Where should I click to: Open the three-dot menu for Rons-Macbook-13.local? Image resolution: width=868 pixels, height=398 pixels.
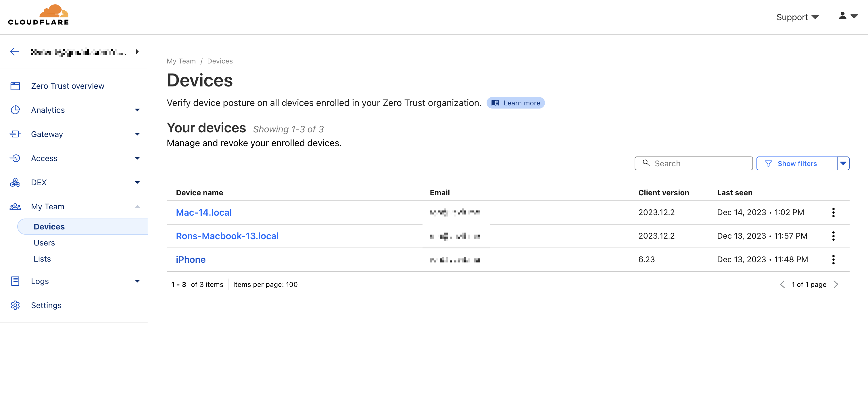833,236
